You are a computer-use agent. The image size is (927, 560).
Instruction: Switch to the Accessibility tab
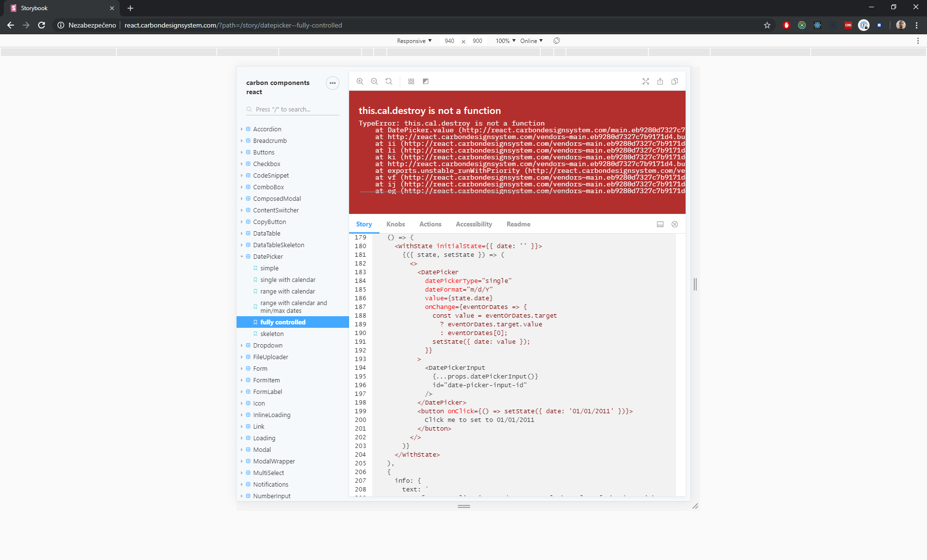(x=474, y=224)
